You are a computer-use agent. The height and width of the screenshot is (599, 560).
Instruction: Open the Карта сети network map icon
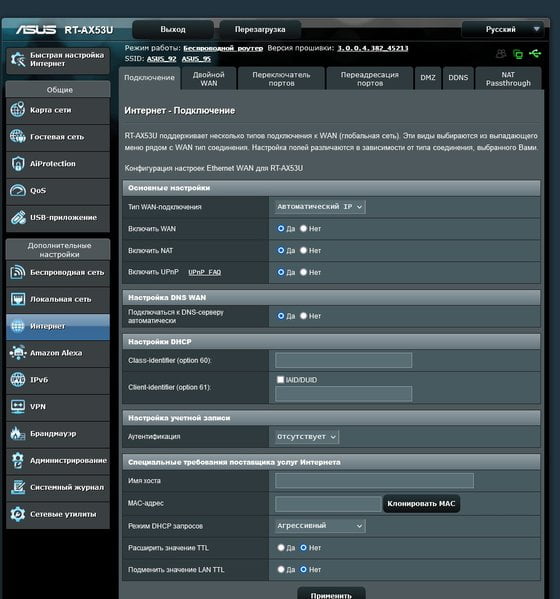tap(18, 110)
